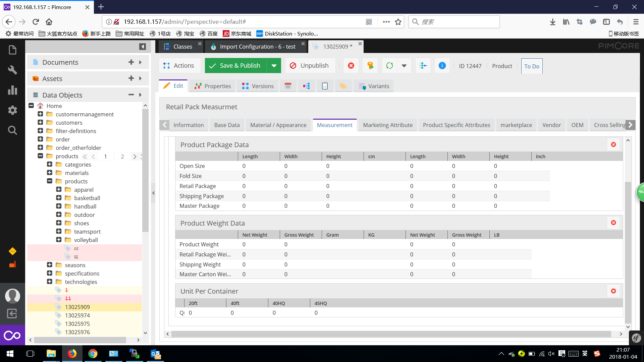Open the reports bar-chart icon in sidebar
Viewport: 644px width, 362px height.
(12, 90)
